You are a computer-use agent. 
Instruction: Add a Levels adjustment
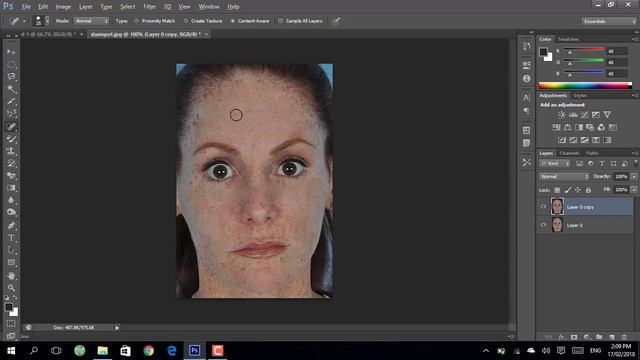coord(573,115)
